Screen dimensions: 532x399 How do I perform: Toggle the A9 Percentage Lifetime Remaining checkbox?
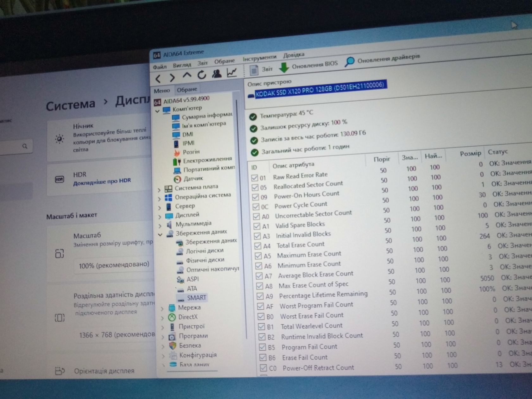tap(260, 296)
